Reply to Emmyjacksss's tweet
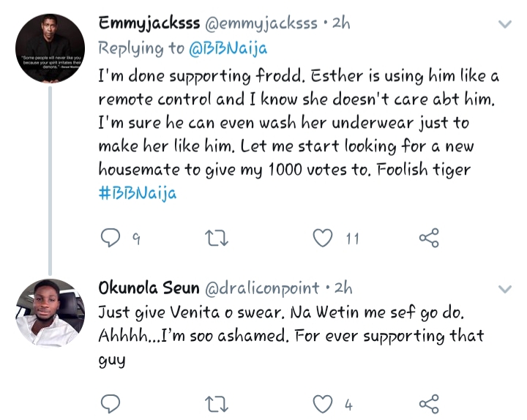The height and width of the screenshot is (420, 527). [110, 237]
